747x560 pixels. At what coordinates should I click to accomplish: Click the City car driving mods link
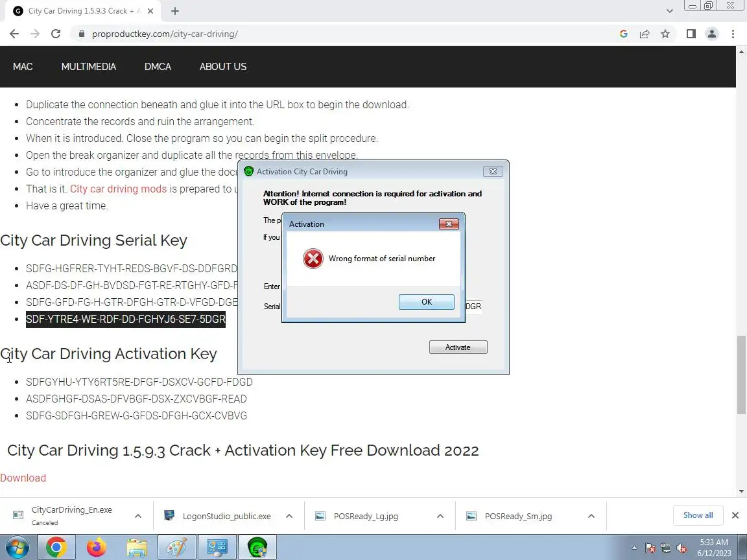pyautogui.click(x=118, y=189)
